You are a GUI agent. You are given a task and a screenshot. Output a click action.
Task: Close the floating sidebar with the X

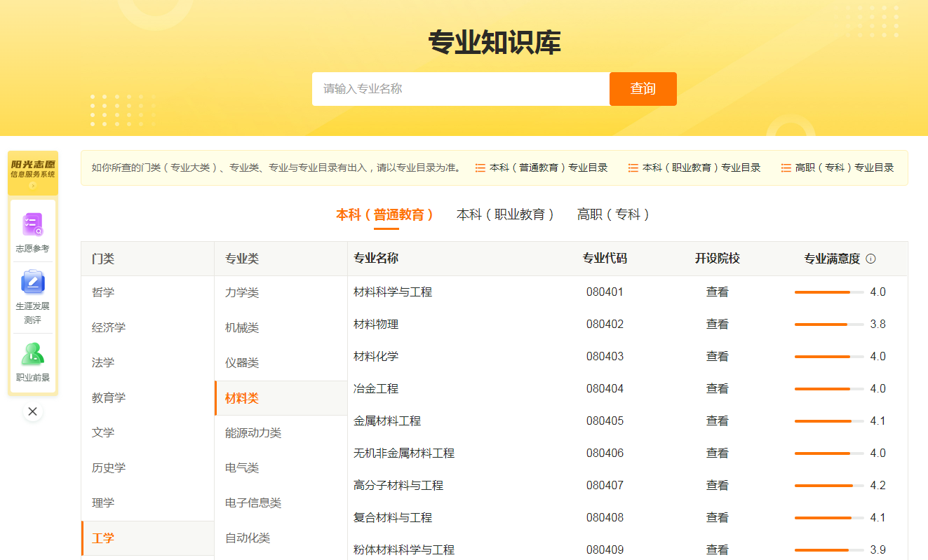(x=32, y=411)
